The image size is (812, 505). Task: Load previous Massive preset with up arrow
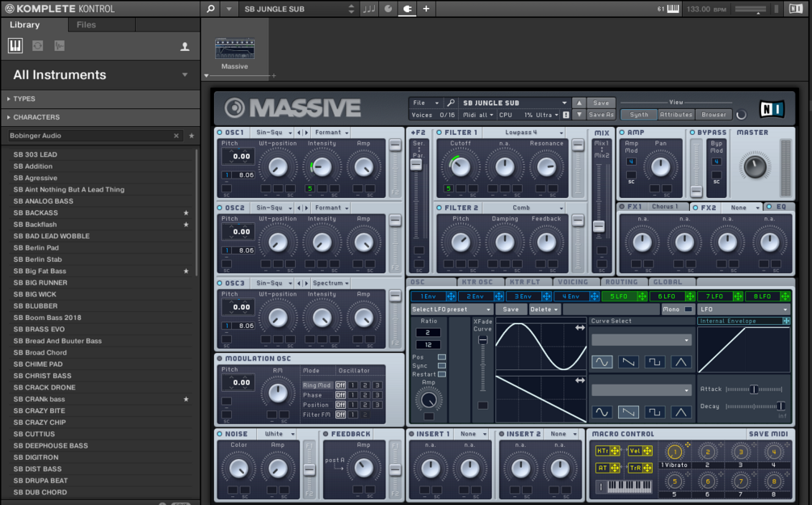(579, 103)
